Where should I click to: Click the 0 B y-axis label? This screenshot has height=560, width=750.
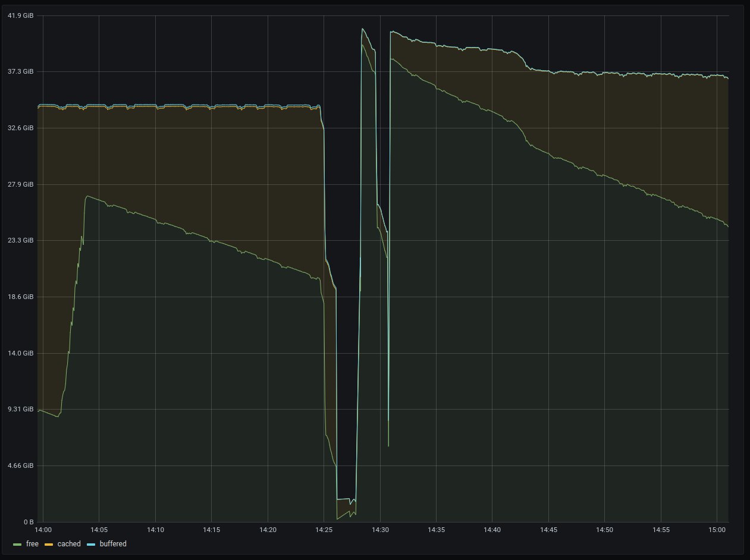click(x=29, y=522)
